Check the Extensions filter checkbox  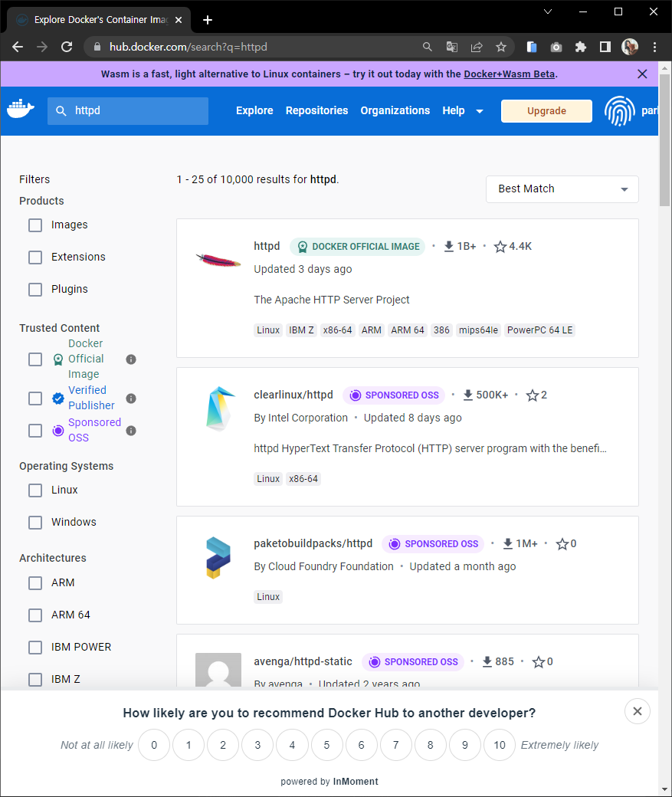[35, 257]
